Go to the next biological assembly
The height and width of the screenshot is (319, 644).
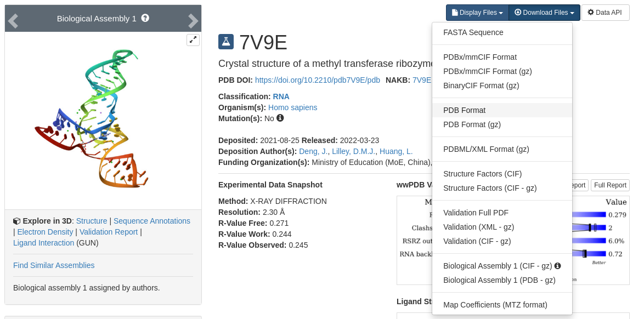(x=193, y=21)
